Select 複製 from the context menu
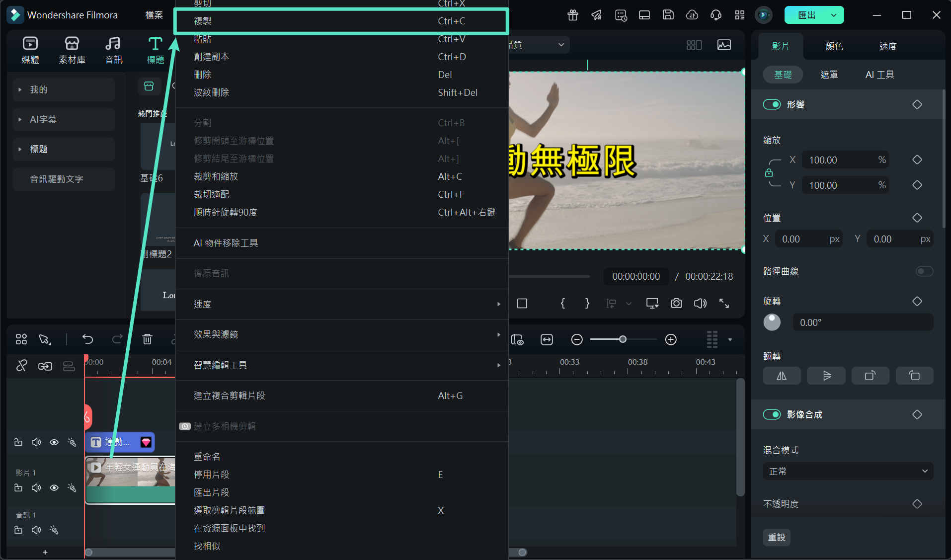Screen dimensions: 951x560 (x=342, y=21)
